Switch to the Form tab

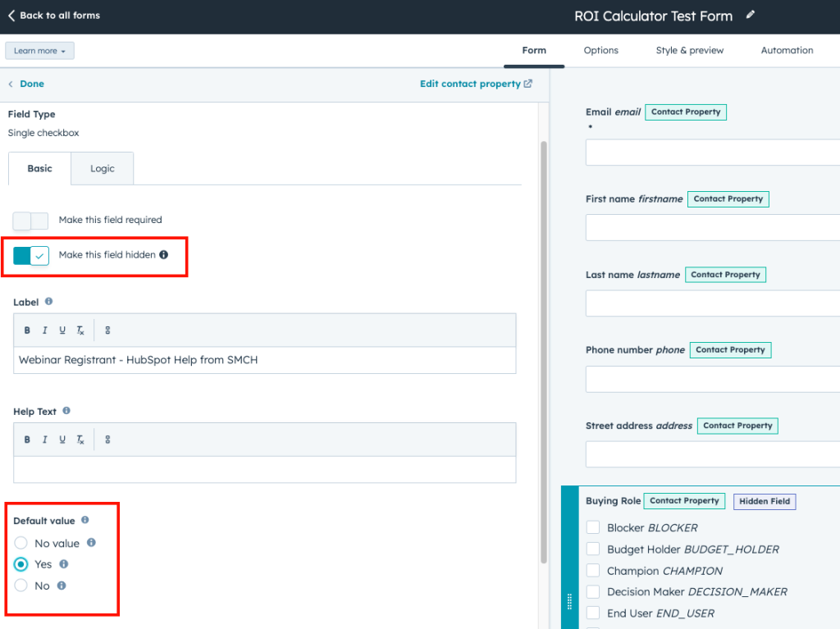click(x=534, y=50)
